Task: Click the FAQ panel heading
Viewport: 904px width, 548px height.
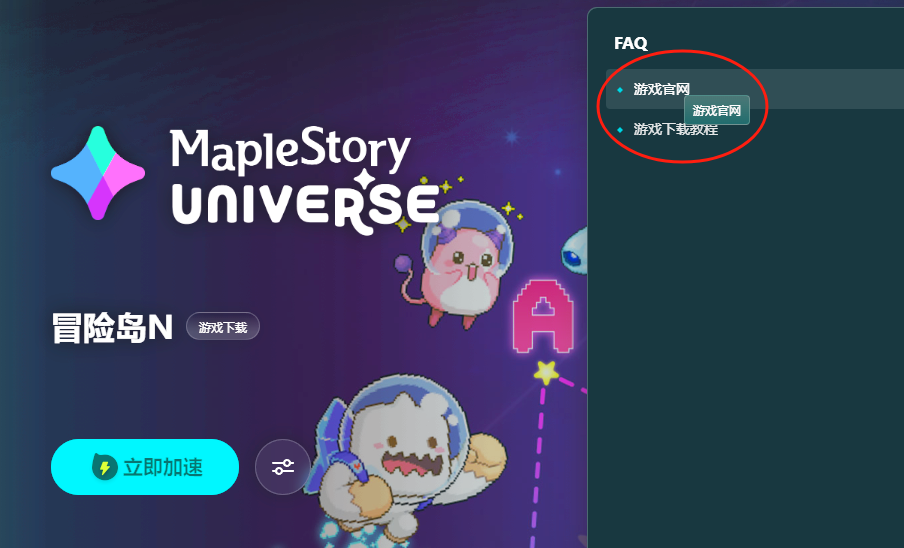Action: point(631,43)
